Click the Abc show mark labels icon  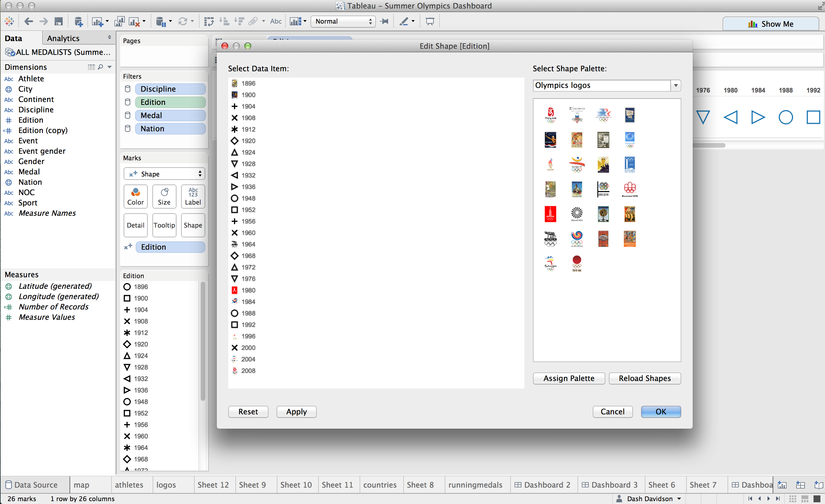pyautogui.click(x=276, y=22)
